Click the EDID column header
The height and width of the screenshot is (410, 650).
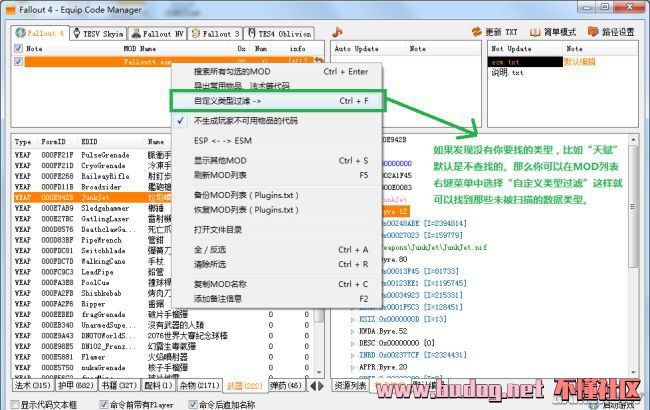(x=90, y=142)
